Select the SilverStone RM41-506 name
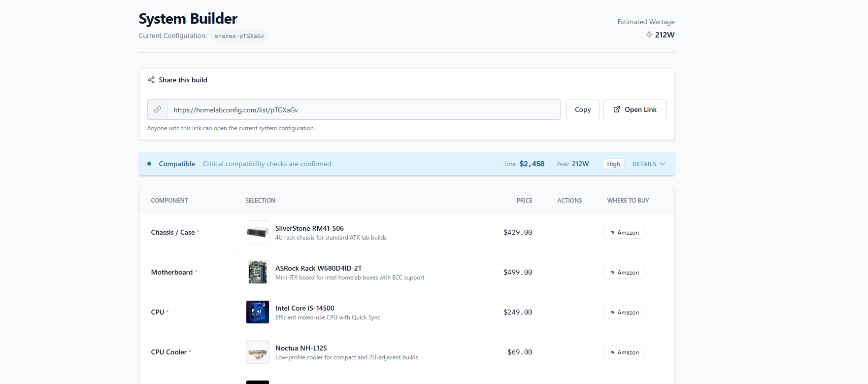Image resolution: width=868 pixels, height=384 pixels. point(309,228)
